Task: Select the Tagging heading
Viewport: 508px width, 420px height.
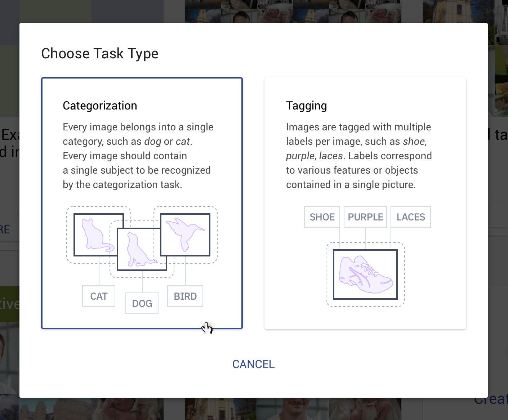Action: (x=307, y=106)
